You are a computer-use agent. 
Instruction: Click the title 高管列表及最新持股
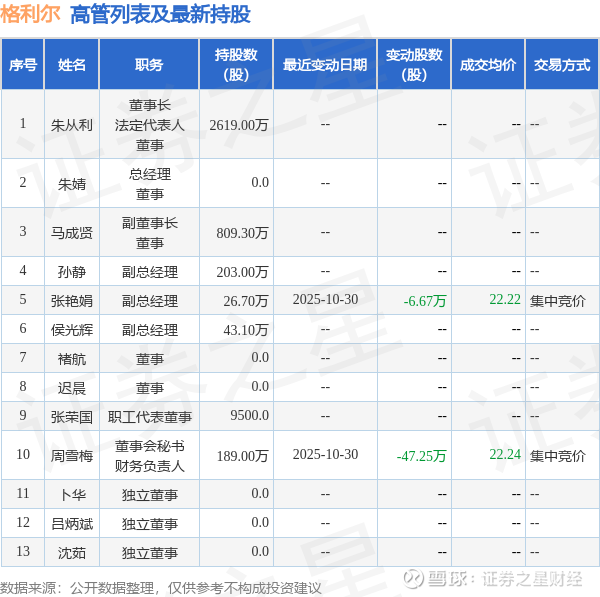tap(160, 15)
